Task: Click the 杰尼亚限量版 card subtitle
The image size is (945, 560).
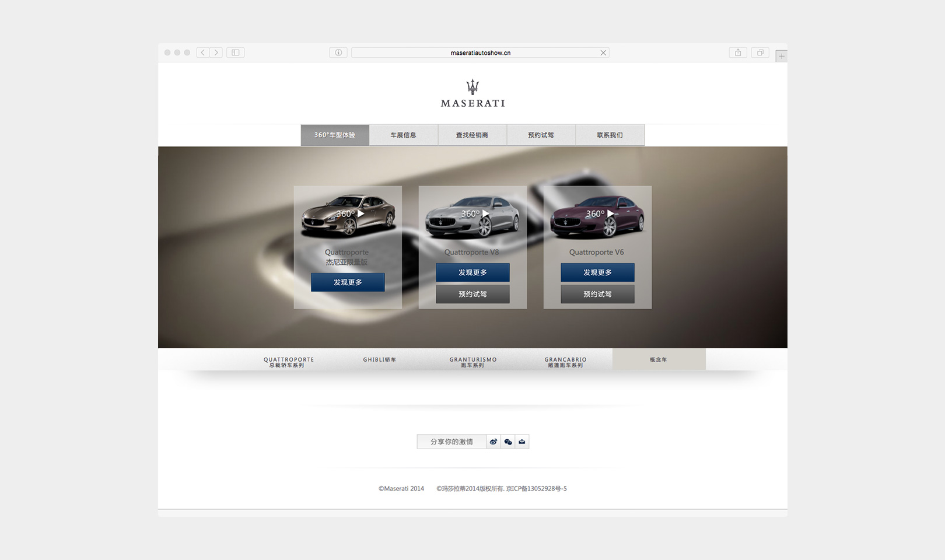Action: click(347, 262)
